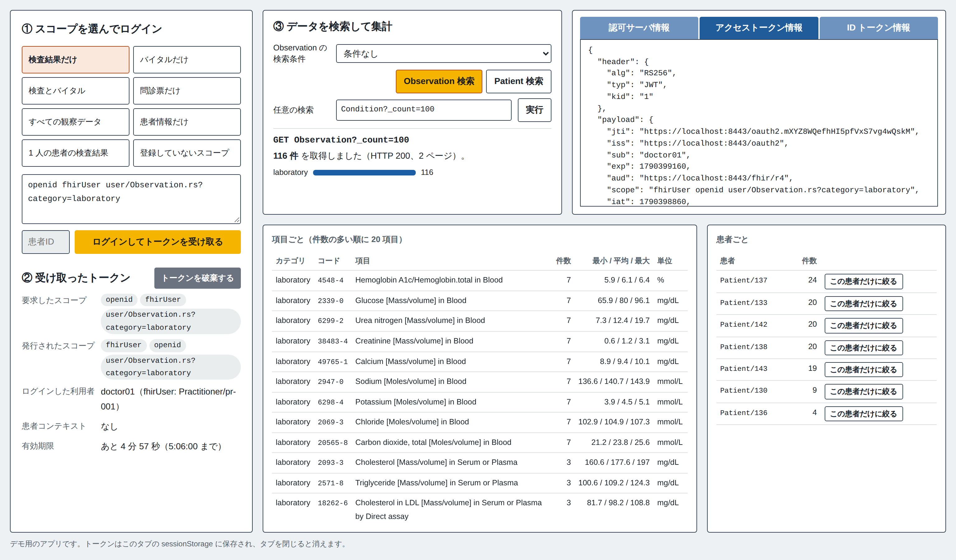956x560 pixels.
Task: Switch to ID トークン情報 tab
Action: coord(879,28)
